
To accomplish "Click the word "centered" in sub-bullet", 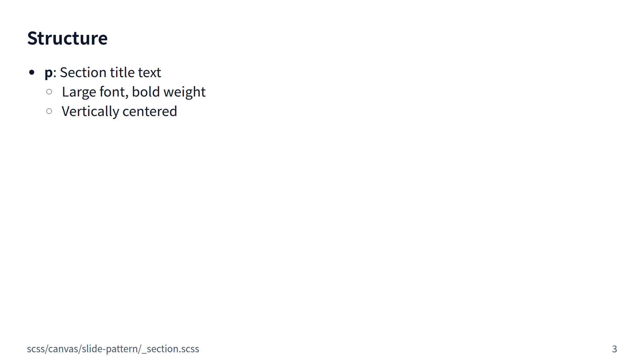I will (150, 111).
